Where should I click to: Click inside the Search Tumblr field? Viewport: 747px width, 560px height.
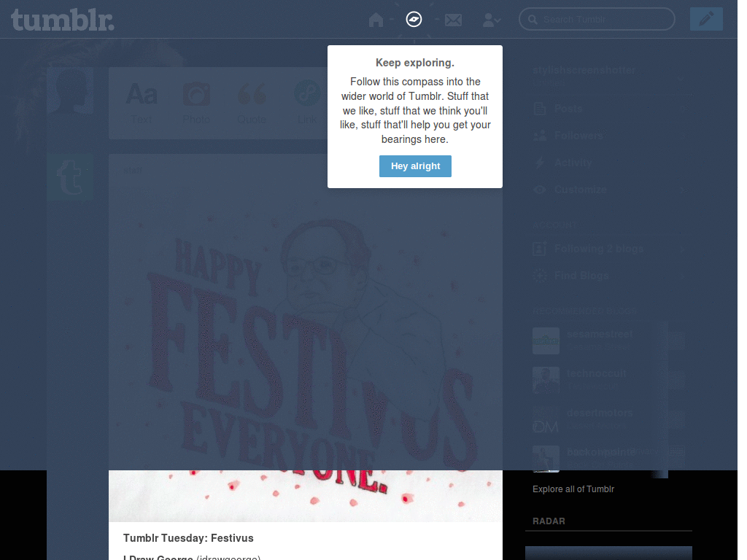pos(597,19)
